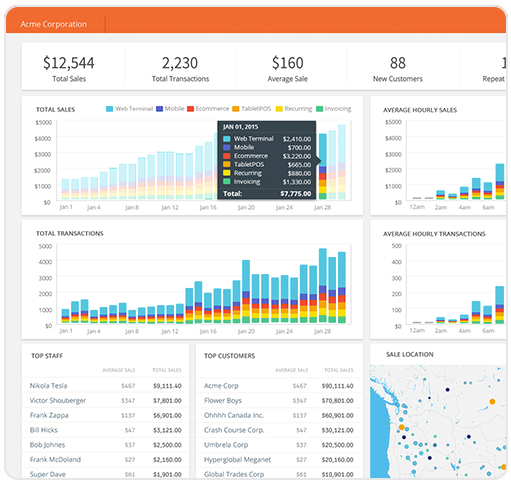
Task: Toggle Invoicing legend swatch in Total Sales
Action: (319, 109)
